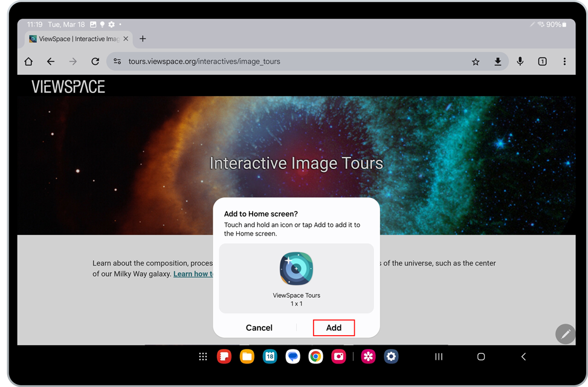Screen dimensions: 588x387
Task: Select the ViewSpace Interactive Image tab
Action: tap(79, 39)
